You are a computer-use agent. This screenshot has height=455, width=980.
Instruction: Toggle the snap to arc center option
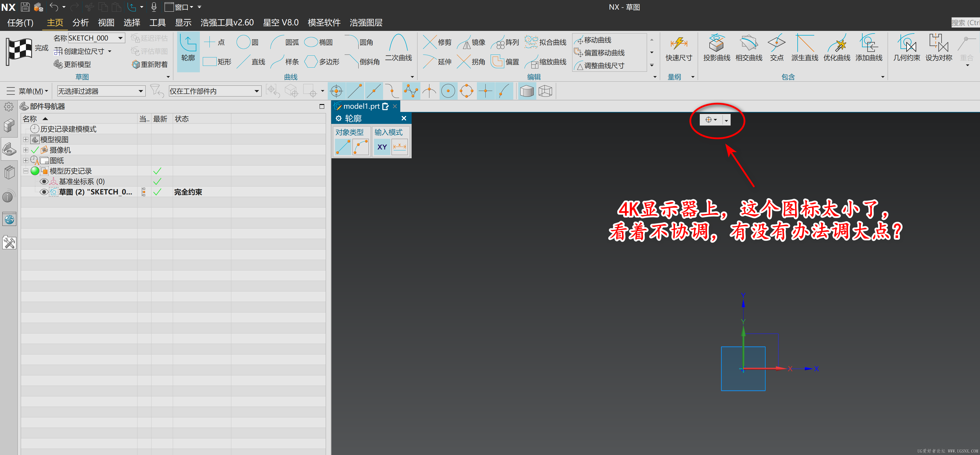tap(448, 91)
